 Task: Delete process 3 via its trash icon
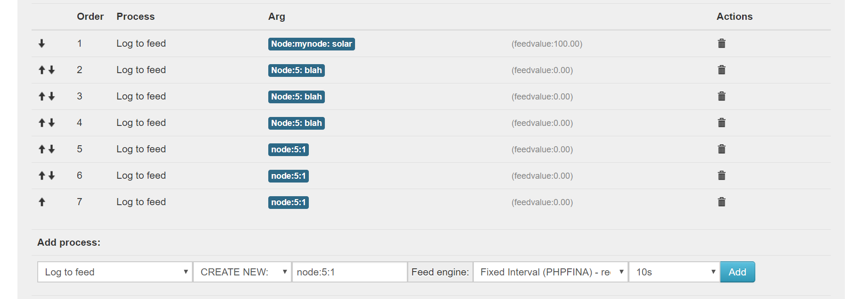coord(721,96)
